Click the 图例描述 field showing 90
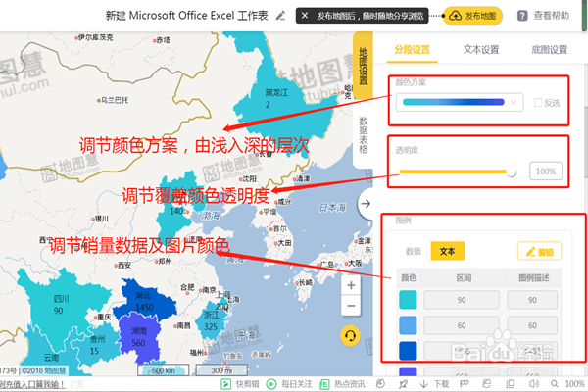 click(x=532, y=300)
